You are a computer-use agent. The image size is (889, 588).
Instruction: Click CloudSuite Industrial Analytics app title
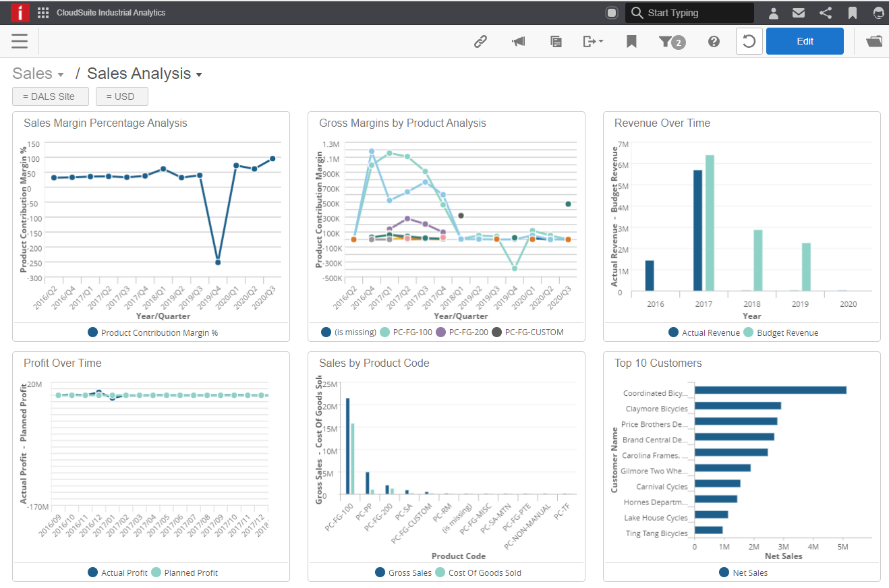111,13
